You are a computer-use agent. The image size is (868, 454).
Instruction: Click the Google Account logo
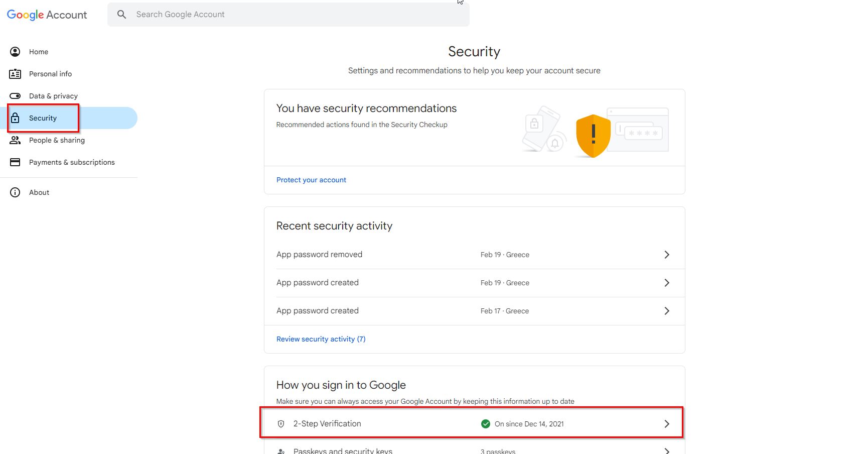[x=47, y=15]
